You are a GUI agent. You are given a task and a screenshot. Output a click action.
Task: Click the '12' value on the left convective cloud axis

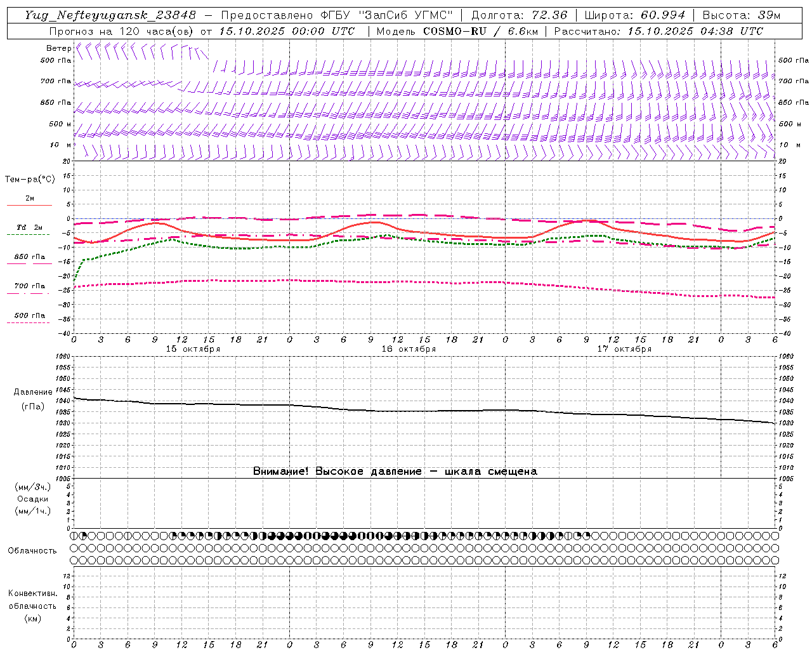(66, 576)
